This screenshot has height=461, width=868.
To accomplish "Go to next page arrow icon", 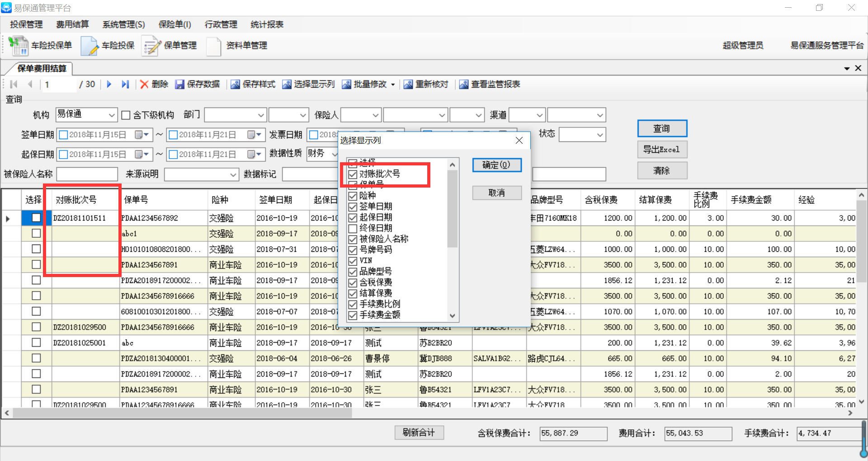I will (x=109, y=85).
